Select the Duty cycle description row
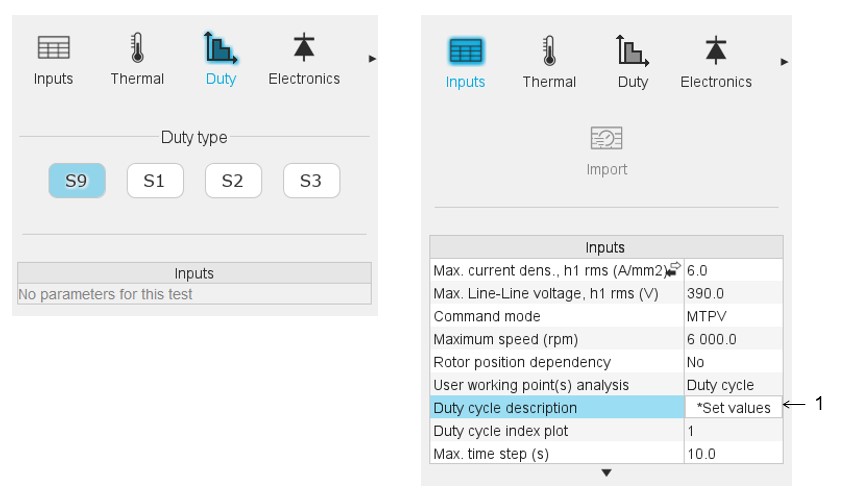This screenshot has width=849, height=504. tap(557, 408)
